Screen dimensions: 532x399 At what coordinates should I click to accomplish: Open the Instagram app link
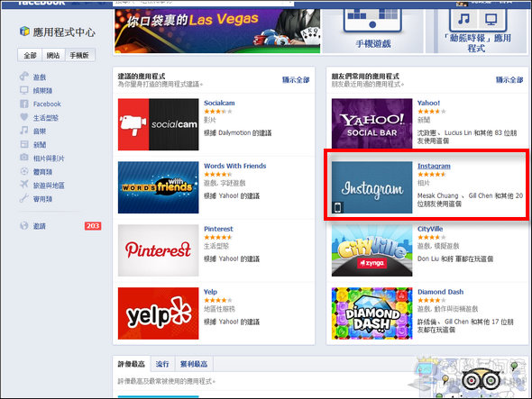coord(434,166)
